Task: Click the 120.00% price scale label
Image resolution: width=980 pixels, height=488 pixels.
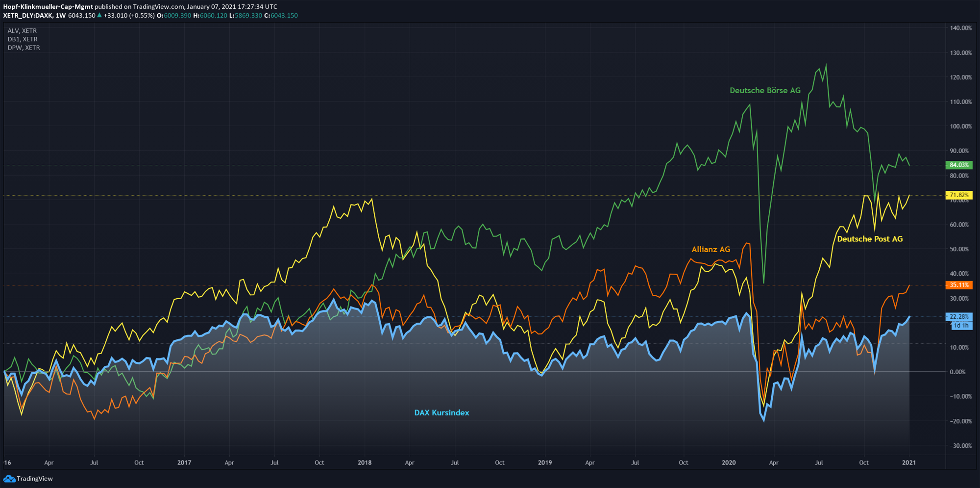Action: [x=961, y=77]
